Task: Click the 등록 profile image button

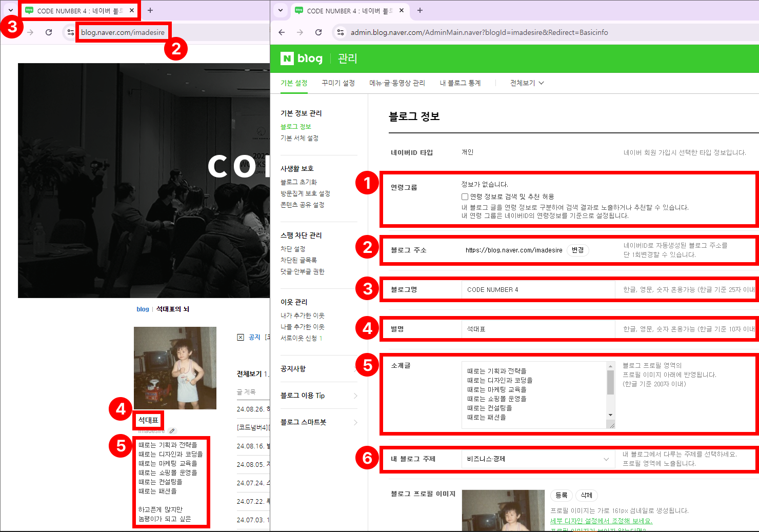Action: [561, 495]
